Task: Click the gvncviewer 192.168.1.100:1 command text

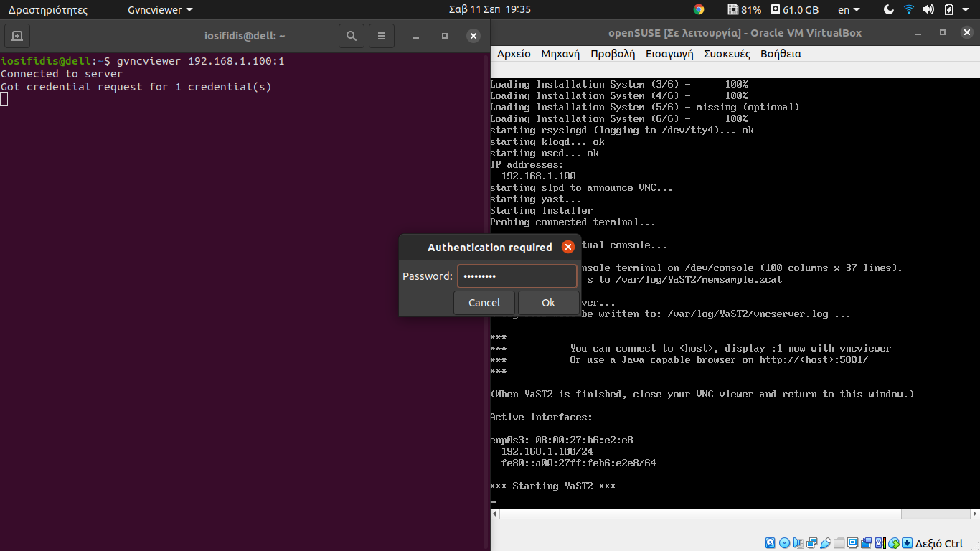Action: (x=200, y=61)
